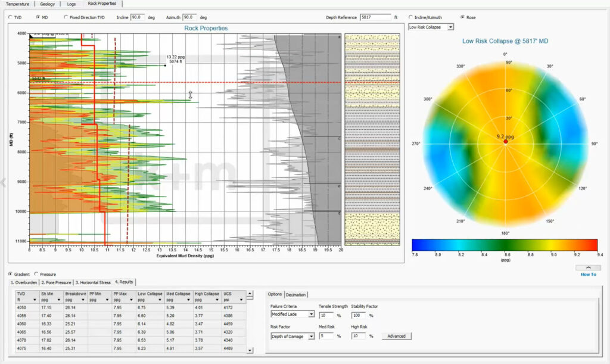610x364 pixels.
Task: Open the Options tab
Action: pyautogui.click(x=275, y=294)
